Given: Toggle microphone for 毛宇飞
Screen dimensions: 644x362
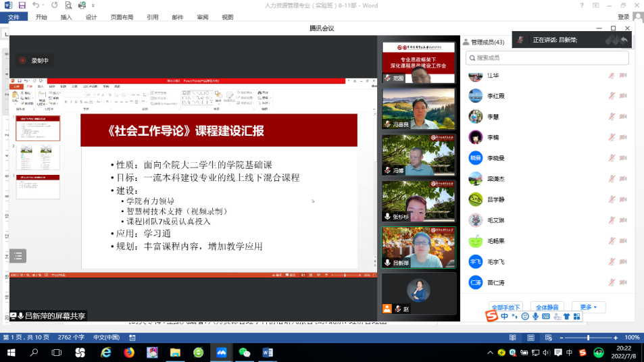Looking at the screenshot, I should (x=611, y=262).
